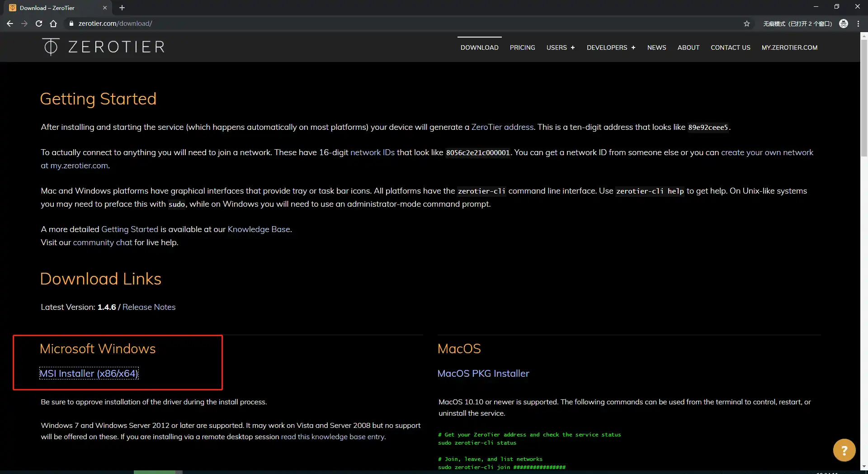
Task: Go to the browser home page
Action: point(53,24)
